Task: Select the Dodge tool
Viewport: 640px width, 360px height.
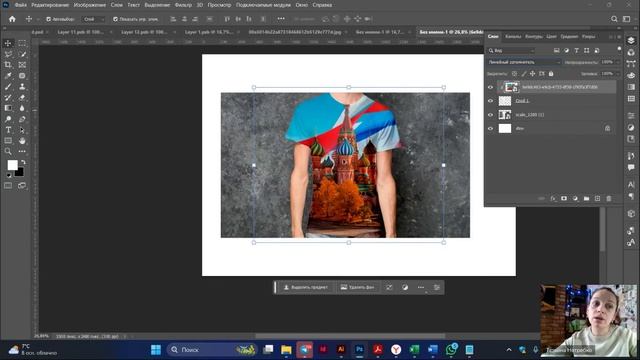Action: tap(8, 119)
